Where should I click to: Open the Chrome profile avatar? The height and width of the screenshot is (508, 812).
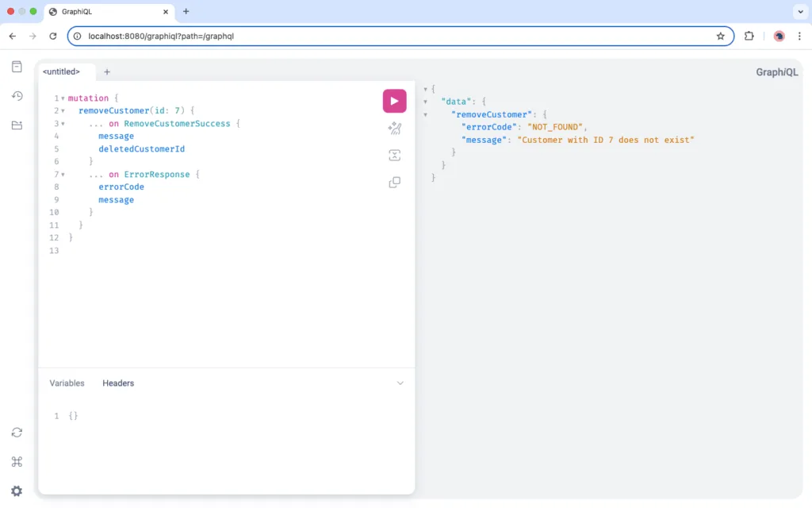pyautogui.click(x=779, y=37)
